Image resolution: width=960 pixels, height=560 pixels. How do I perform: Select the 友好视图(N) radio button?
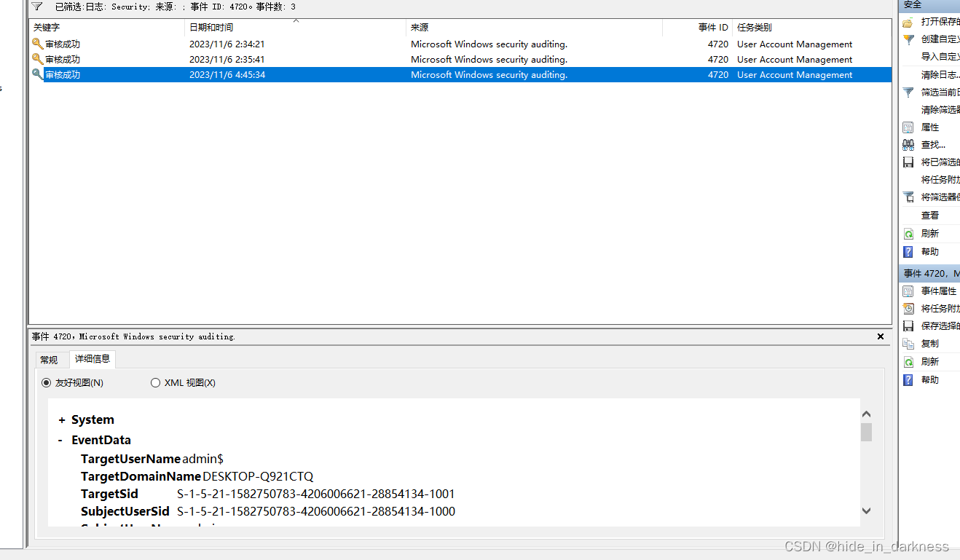pos(47,383)
